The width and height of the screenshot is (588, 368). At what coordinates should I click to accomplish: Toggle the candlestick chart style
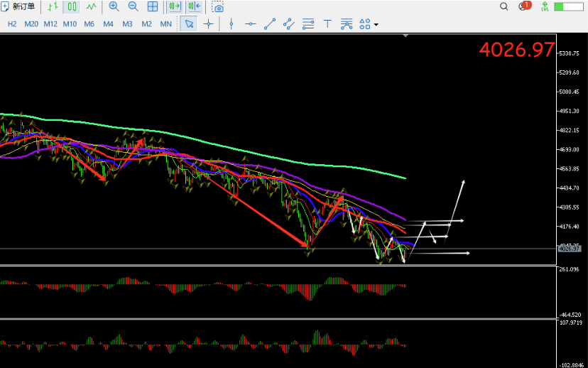click(x=72, y=6)
